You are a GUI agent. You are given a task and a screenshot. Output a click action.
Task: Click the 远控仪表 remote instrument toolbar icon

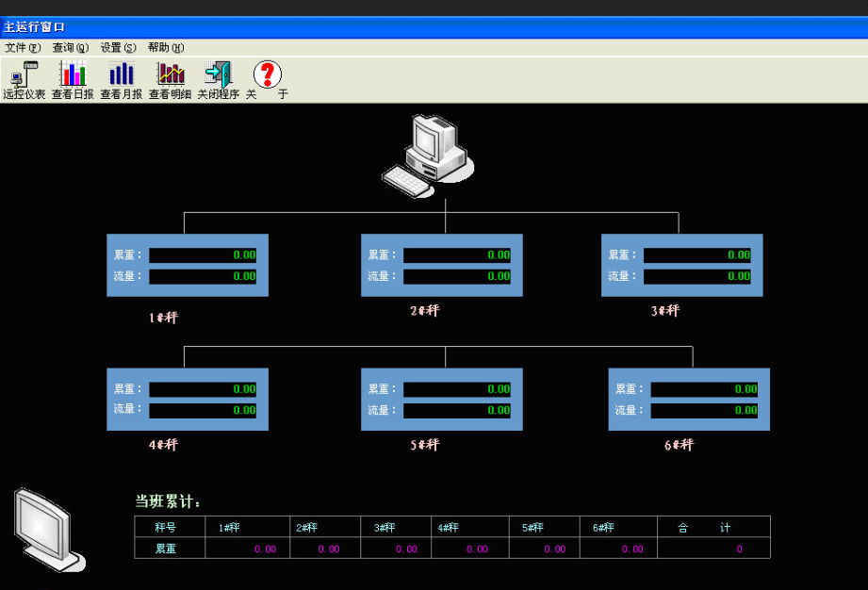[x=24, y=74]
